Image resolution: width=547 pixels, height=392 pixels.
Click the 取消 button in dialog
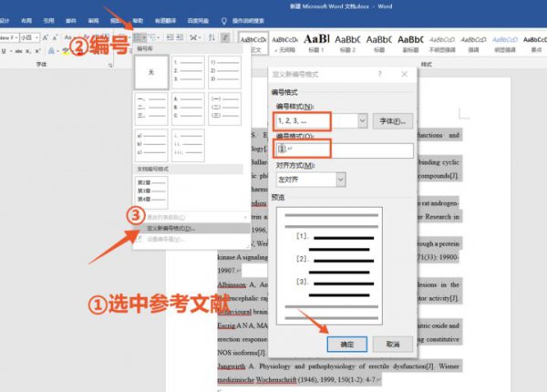392,344
